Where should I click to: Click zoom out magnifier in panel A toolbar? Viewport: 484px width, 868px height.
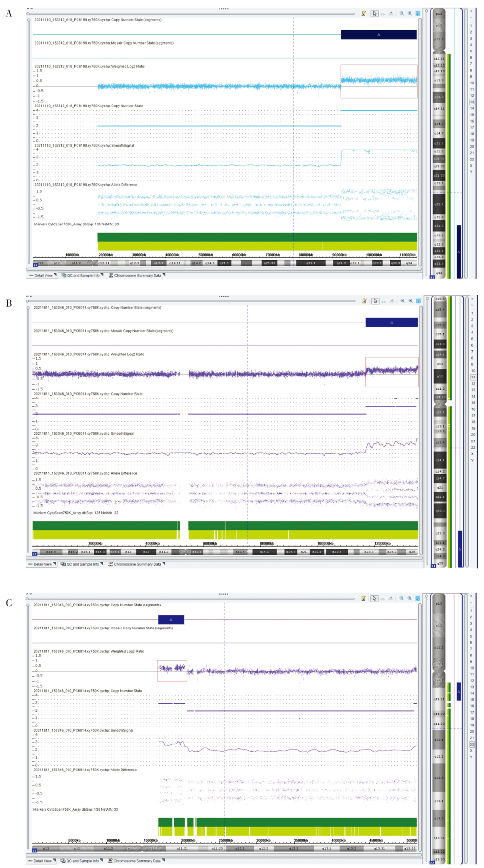[x=402, y=13]
